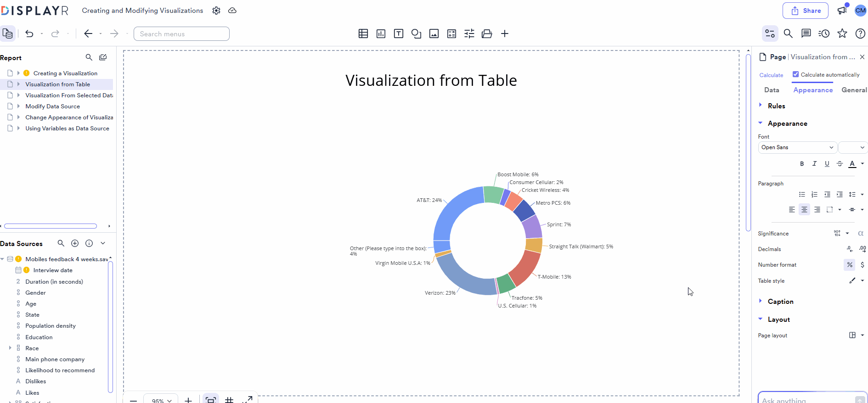Screen dimensions: 868x403
Task: Click the plus icon in the toolbar
Action: (505, 34)
